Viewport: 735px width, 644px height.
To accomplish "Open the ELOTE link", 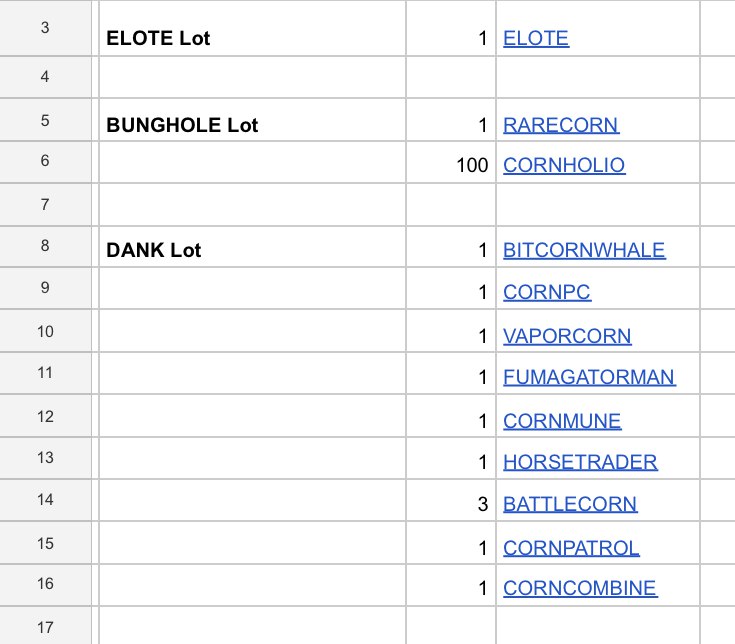I will click(x=536, y=38).
